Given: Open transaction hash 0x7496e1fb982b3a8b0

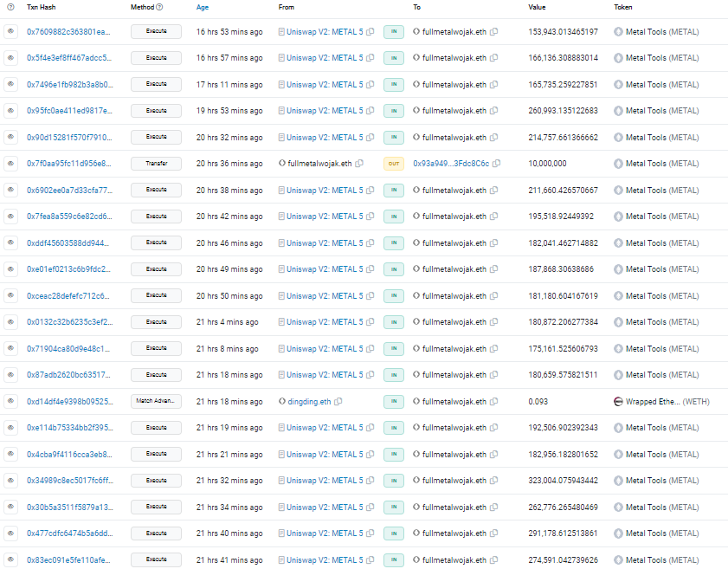Looking at the screenshot, I should pos(69,85).
